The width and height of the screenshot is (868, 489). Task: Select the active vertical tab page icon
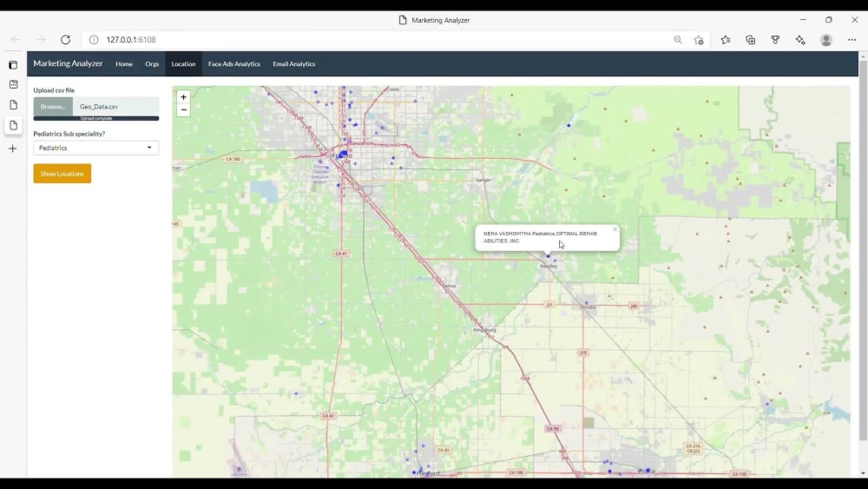[x=13, y=125]
